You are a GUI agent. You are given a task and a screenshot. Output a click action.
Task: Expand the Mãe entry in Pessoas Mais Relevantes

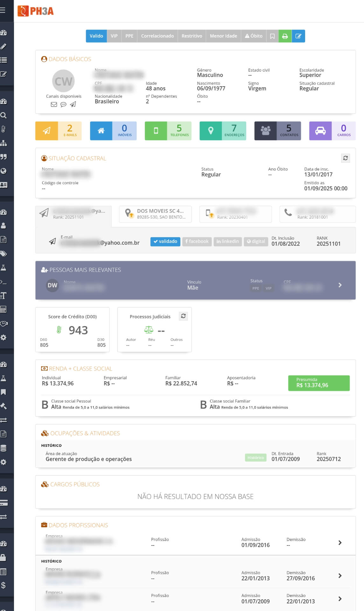pos(340,285)
